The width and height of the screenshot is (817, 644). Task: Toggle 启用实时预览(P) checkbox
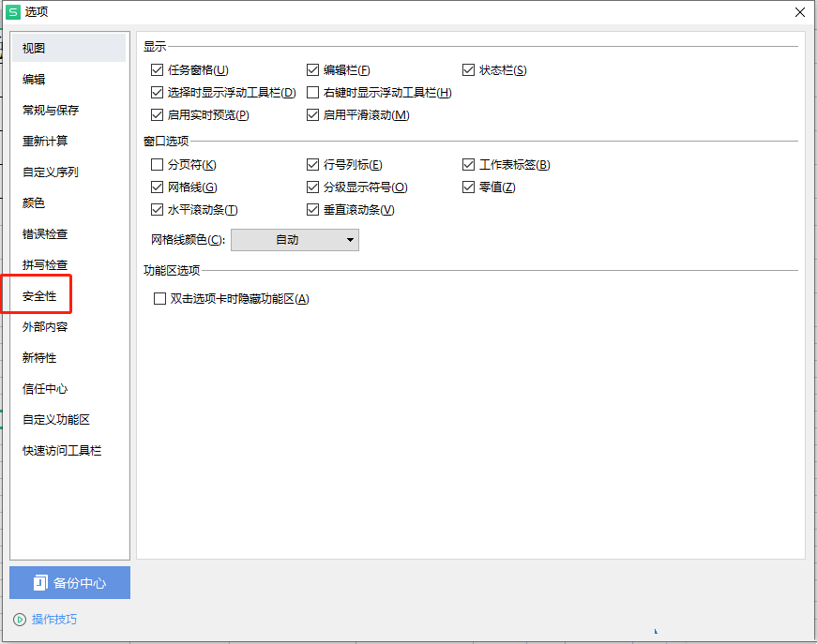click(x=157, y=114)
